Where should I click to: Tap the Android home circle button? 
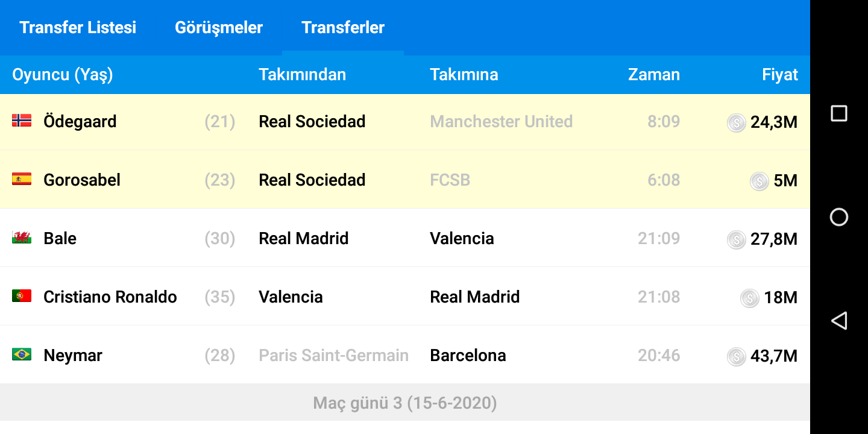[x=839, y=217]
